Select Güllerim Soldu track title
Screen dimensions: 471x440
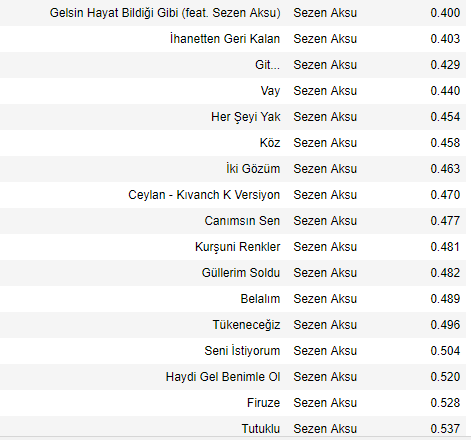click(x=241, y=273)
